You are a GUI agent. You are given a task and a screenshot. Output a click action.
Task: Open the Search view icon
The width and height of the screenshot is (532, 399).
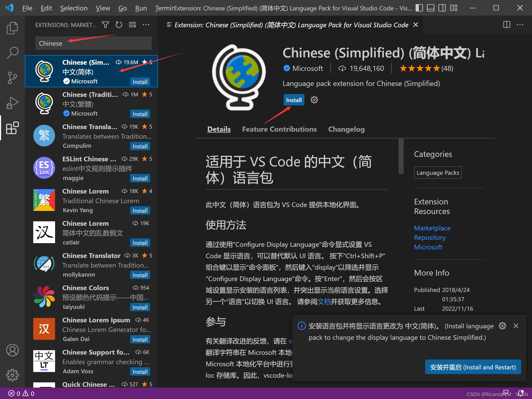(x=12, y=53)
